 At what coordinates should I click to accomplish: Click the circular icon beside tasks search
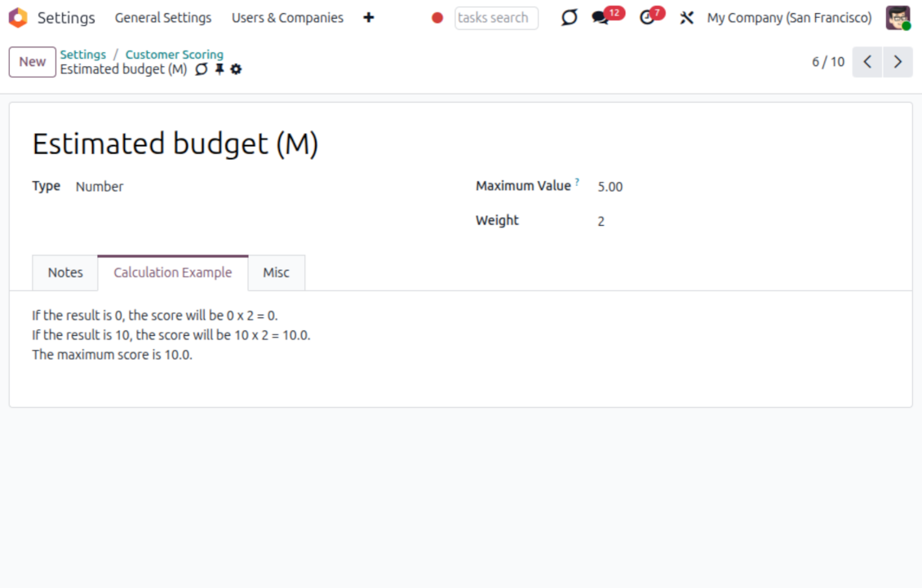point(569,18)
